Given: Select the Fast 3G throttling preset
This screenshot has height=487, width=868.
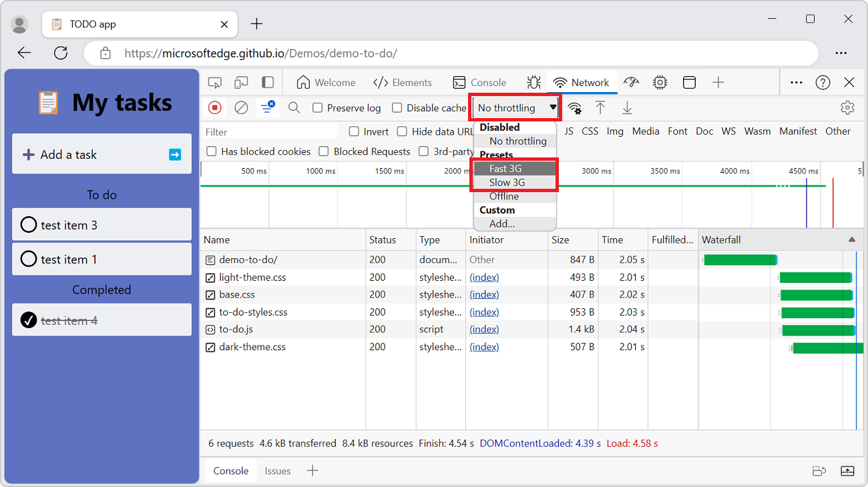Looking at the screenshot, I should (507, 168).
